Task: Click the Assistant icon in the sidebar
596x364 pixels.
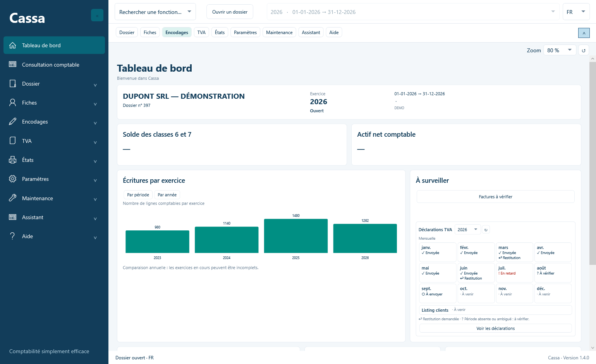Action: click(13, 217)
